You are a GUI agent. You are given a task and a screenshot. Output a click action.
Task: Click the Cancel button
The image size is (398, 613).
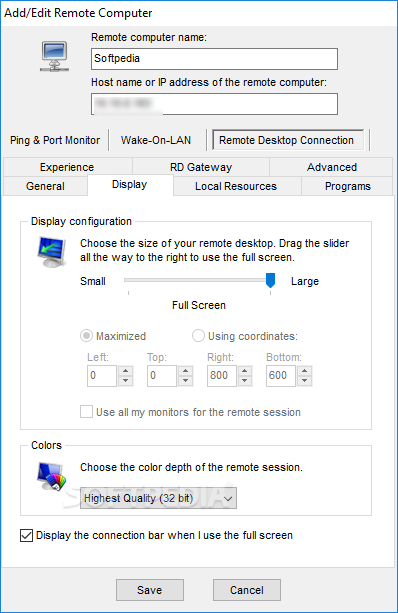pyautogui.click(x=247, y=590)
